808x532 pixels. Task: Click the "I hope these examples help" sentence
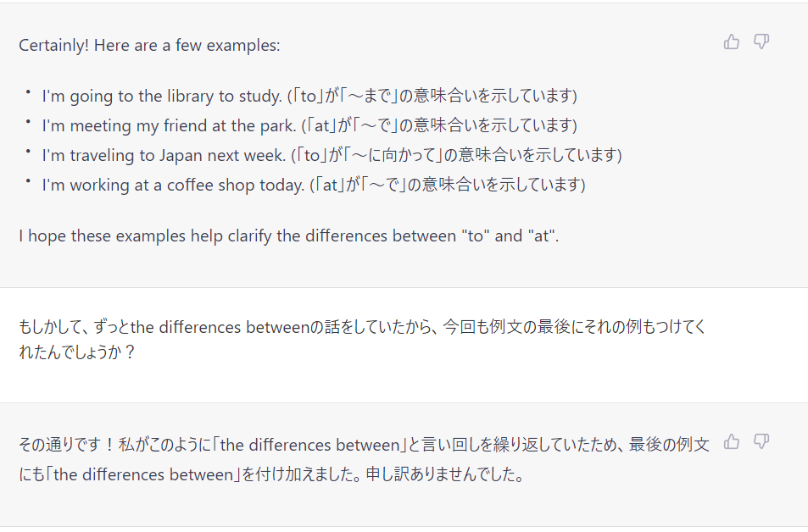click(288, 236)
